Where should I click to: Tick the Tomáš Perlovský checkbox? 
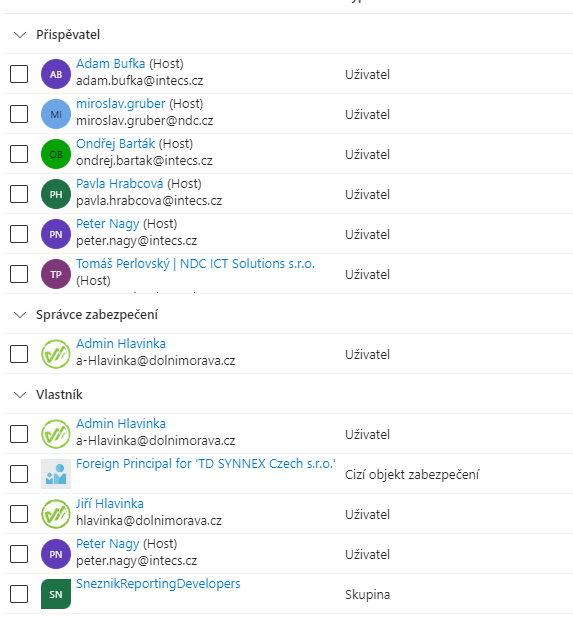pyautogui.click(x=19, y=274)
